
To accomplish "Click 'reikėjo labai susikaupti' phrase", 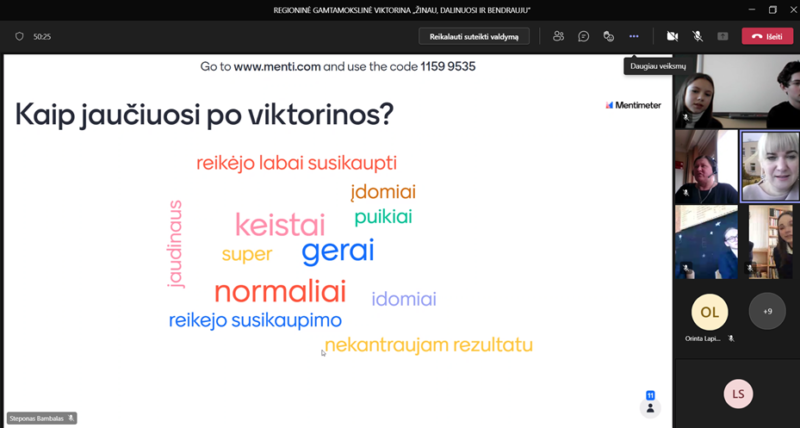I will coord(296,163).
